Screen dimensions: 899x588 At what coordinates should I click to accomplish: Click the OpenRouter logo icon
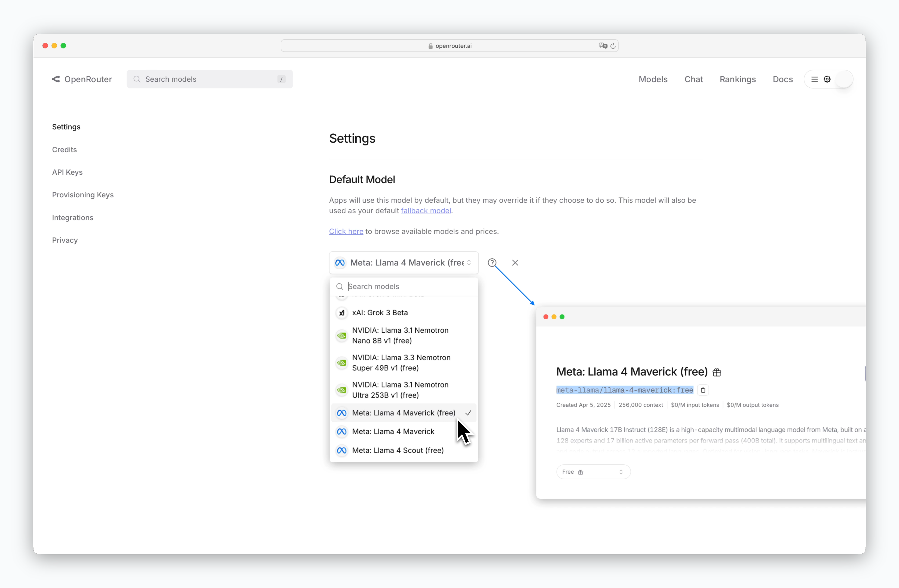(x=56, y=79)
